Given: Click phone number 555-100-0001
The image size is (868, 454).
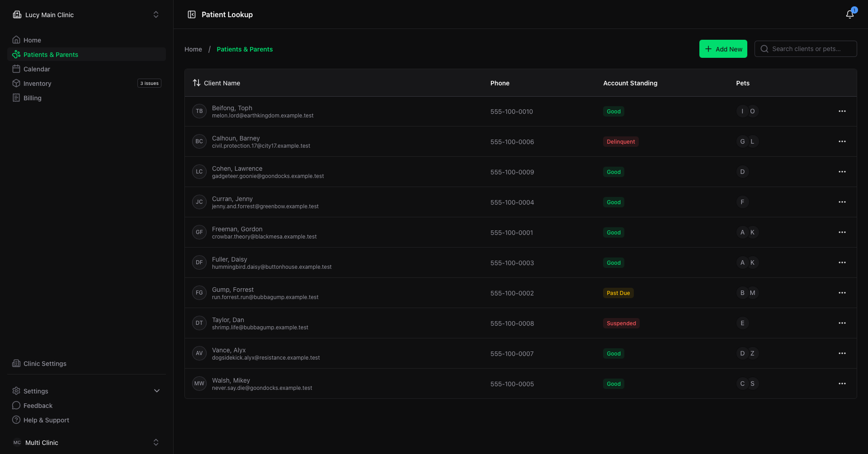Looking at the screenshot, I should tap(511, 233).
